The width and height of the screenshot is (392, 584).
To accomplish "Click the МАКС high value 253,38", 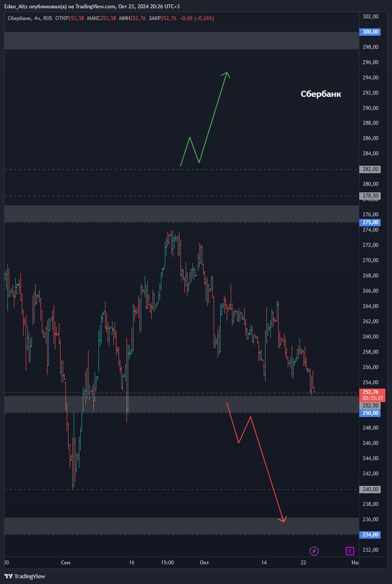I will click(108, 18).
